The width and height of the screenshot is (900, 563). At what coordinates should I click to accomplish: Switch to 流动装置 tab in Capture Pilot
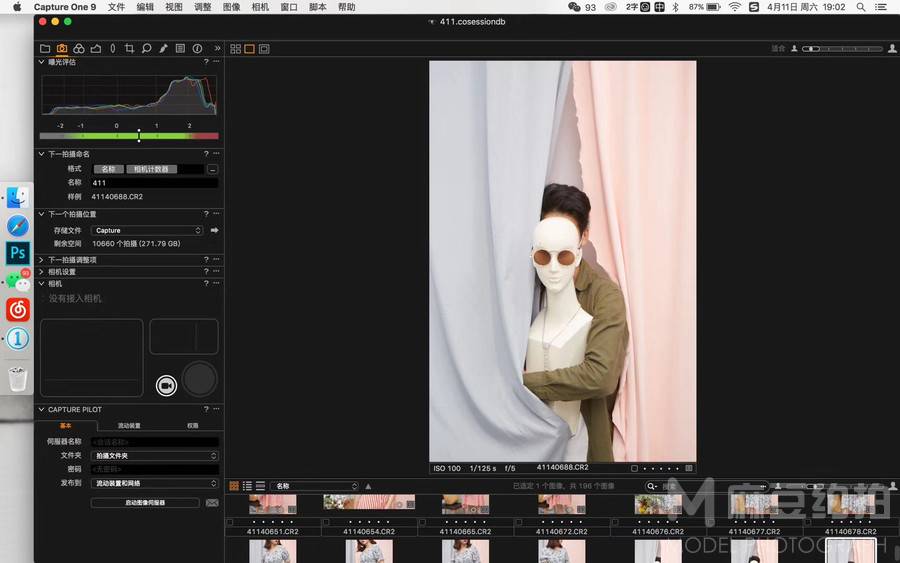(129, 426)
